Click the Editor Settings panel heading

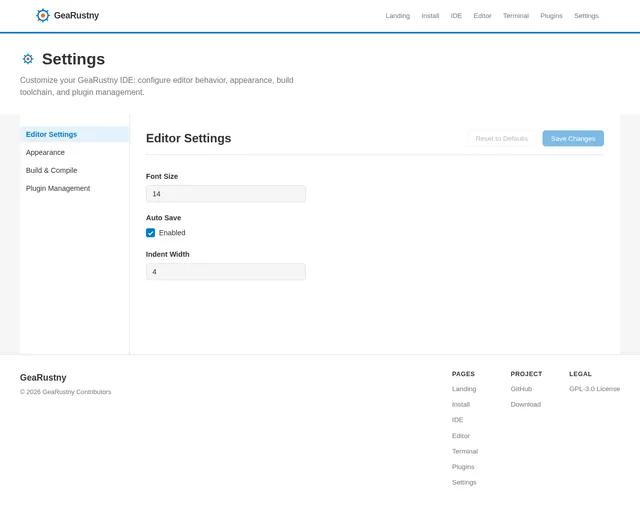tap(189, 138)
